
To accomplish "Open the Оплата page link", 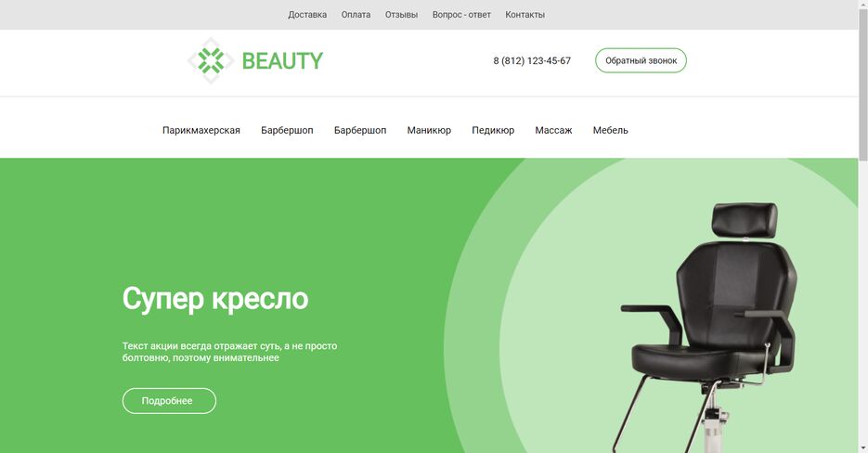I will (356, 15).
